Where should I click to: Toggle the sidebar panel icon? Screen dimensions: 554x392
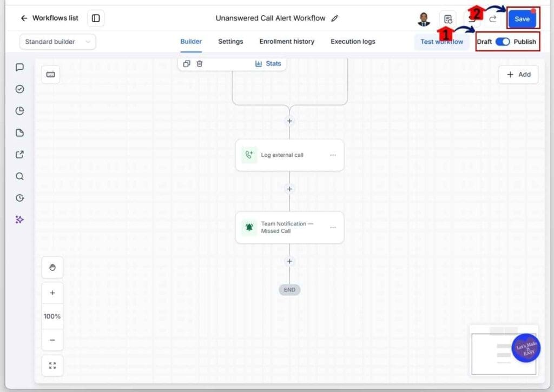click(96, 18)
